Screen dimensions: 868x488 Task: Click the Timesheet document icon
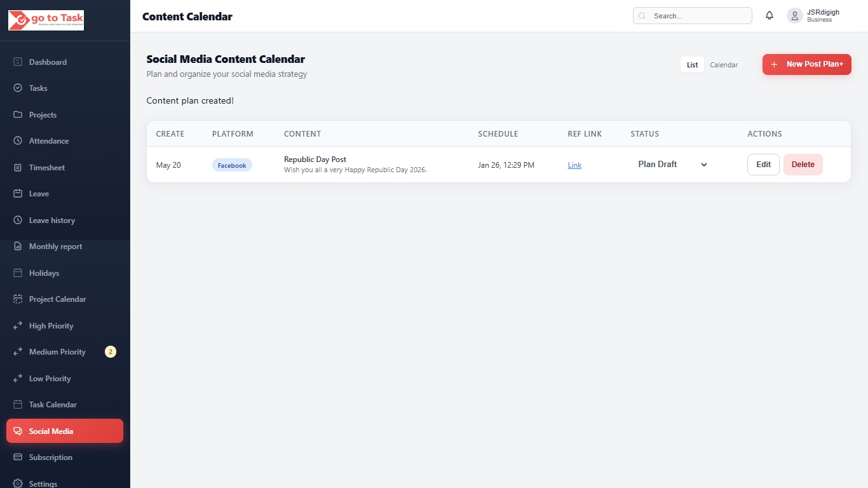pos(18,168)
